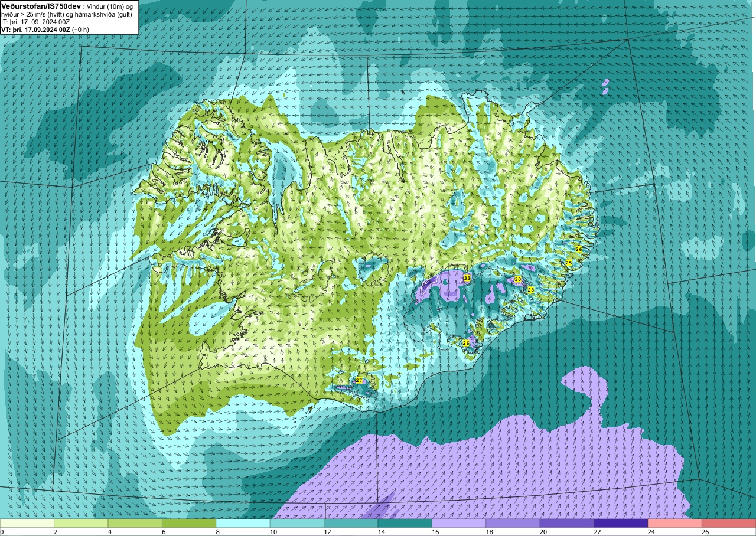Viewport: 756px width, 536px height.
Task: Pick the 6–8 m/s olive green legend swatch
Action: [189, 523]
